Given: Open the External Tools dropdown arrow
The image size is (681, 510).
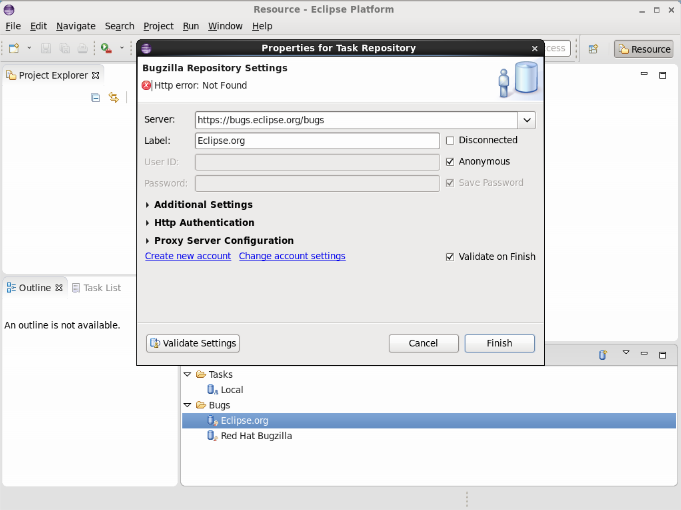Looking at the screenshot, I should point(122,48).
